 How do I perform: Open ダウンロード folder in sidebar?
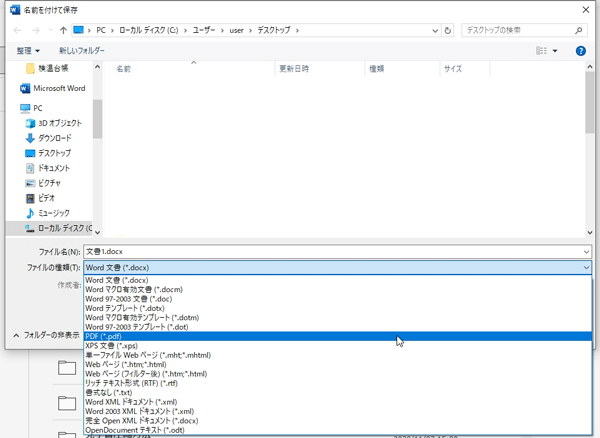[49, 138]
